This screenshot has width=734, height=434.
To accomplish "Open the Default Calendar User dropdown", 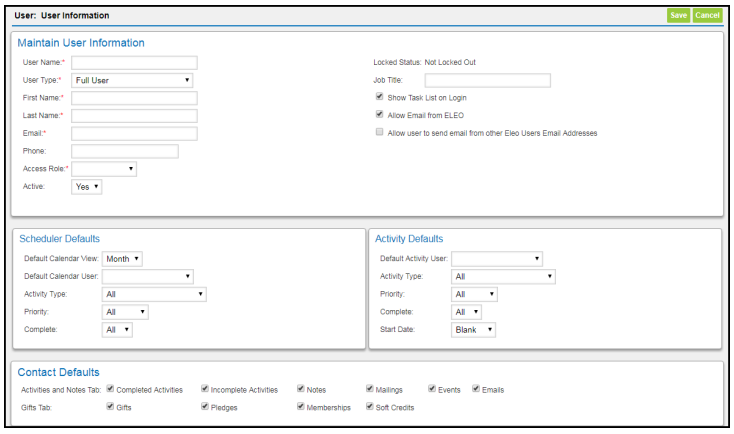I will pos(148,277).
